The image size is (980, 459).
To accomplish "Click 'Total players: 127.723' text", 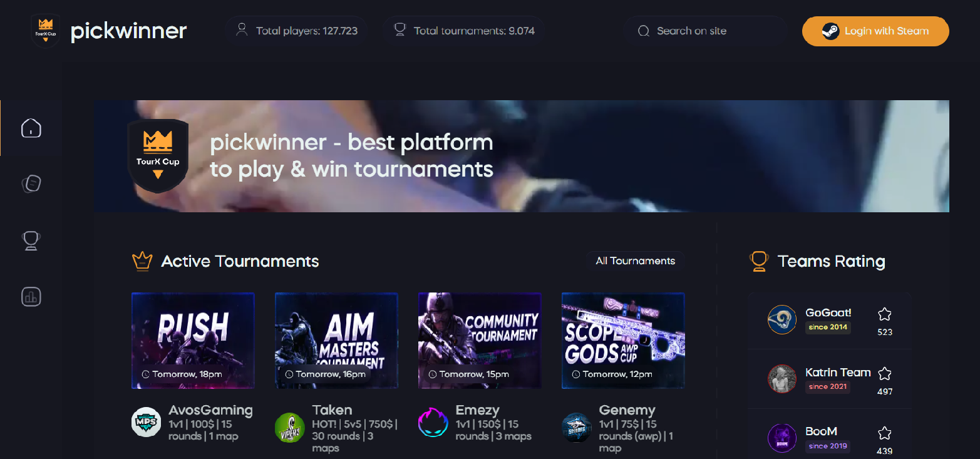I will pos(307,31).
